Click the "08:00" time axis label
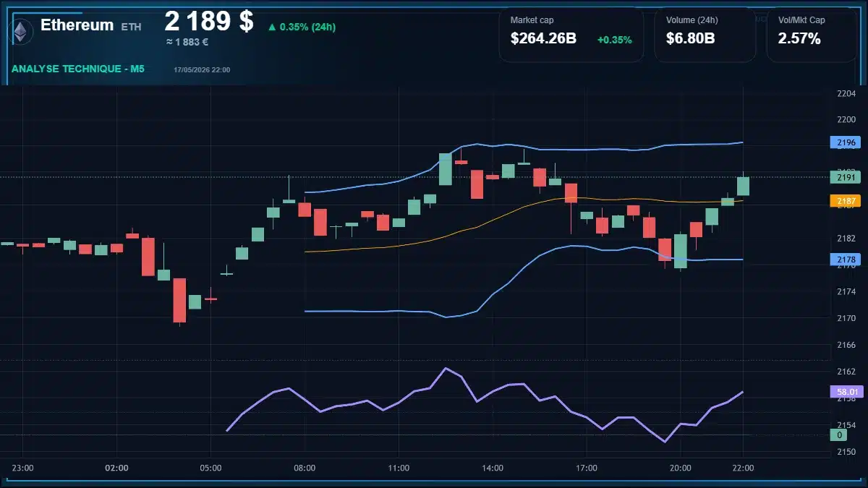This screenshot has height=488, width=868. tap(305, 468)
